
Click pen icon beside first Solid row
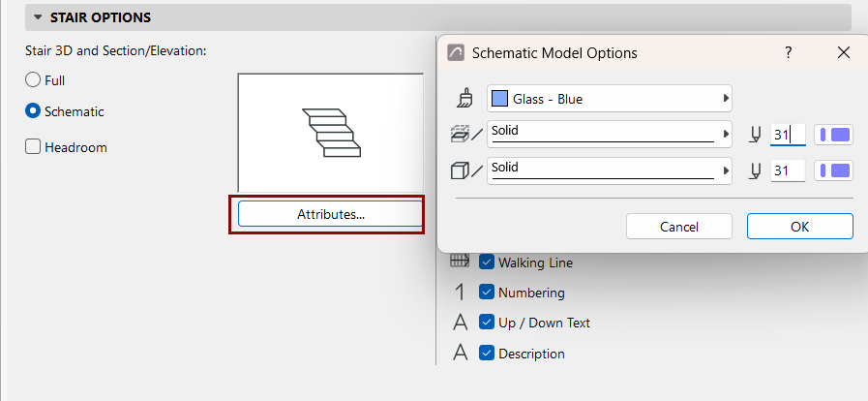(x=755, y=135)
